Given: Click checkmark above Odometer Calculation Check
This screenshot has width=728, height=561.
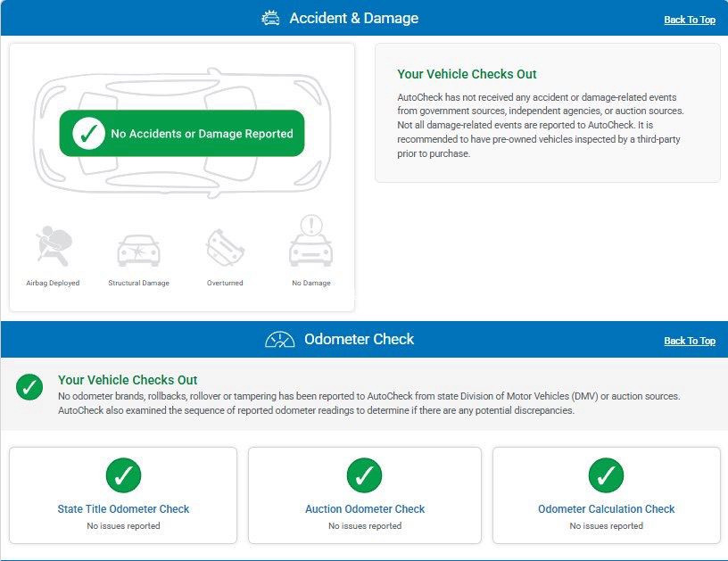Looking at the screenshot, I should pos(606,475).
